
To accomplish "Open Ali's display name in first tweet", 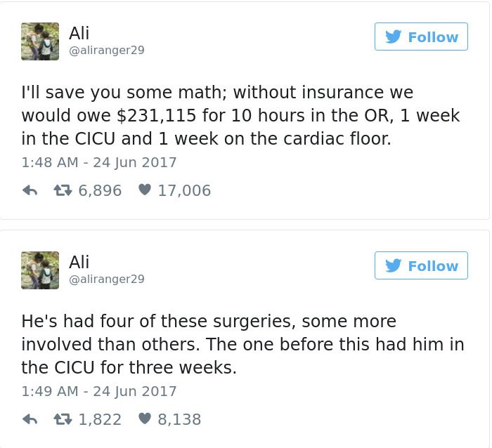I will click(79, 33).
